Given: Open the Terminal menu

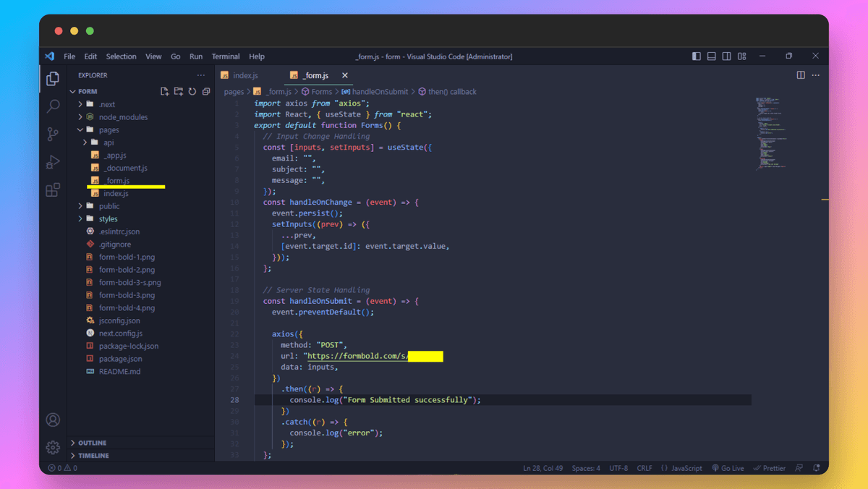Looking at the screenshot, I should [226, 56].
